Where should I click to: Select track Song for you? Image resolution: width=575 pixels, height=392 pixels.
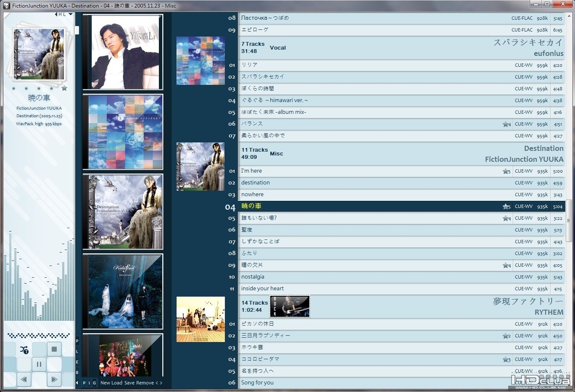pyautogui.click(x=401, y=383)
